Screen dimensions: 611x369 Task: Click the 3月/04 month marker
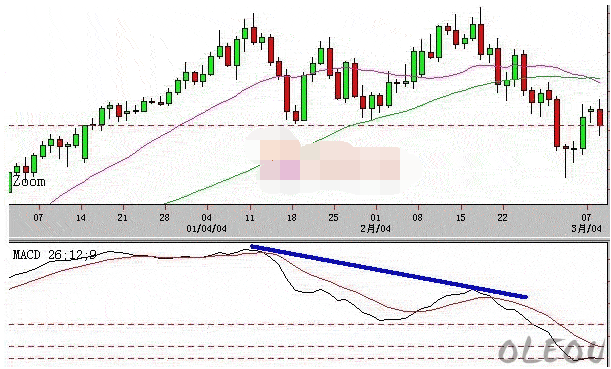coord(586,228)
